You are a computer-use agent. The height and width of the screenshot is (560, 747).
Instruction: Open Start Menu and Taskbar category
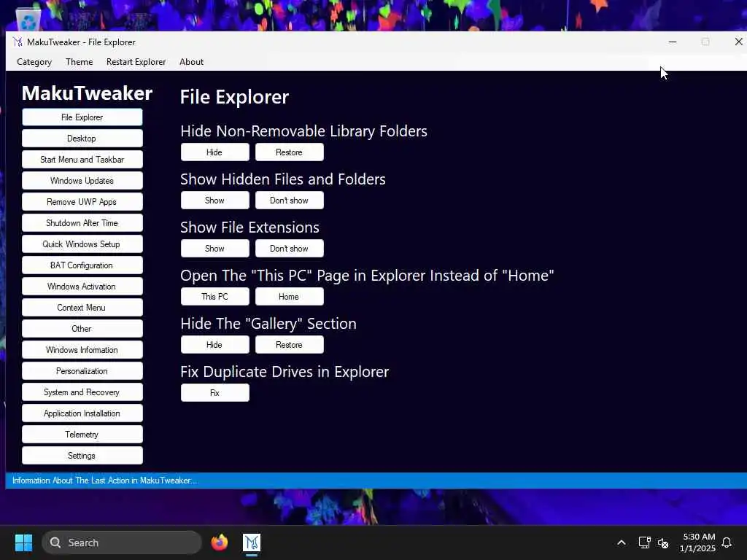point(82,160)
